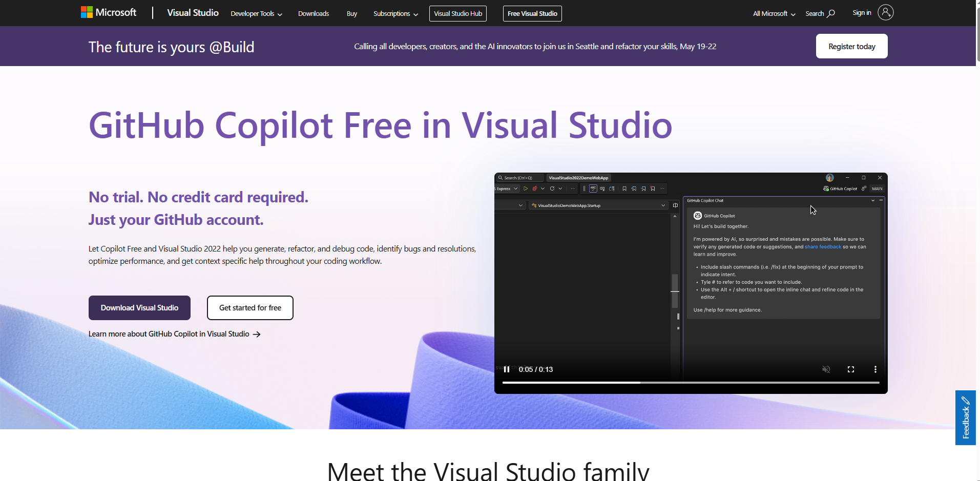Select the Buy menu item
Viewport: 980px width, 481px height.
click(x=351, y=14)
